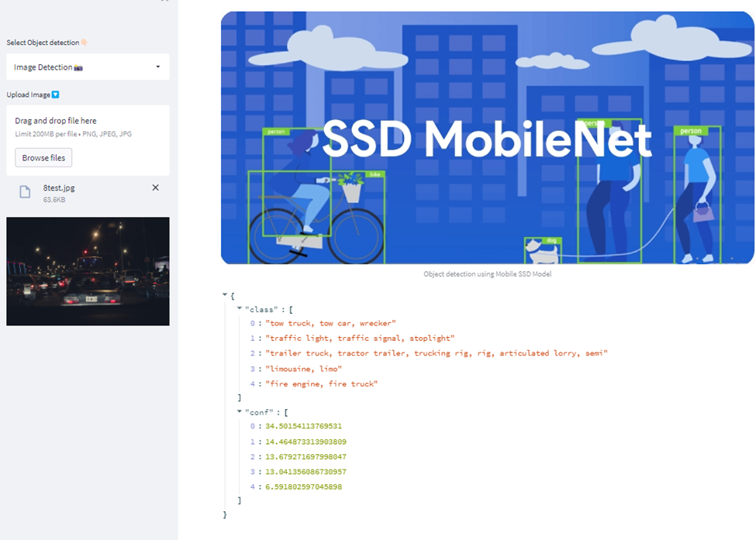The image size is (756, 540).
Task: Click the pointing hand icon after Select Object detection
Action: 85,43
